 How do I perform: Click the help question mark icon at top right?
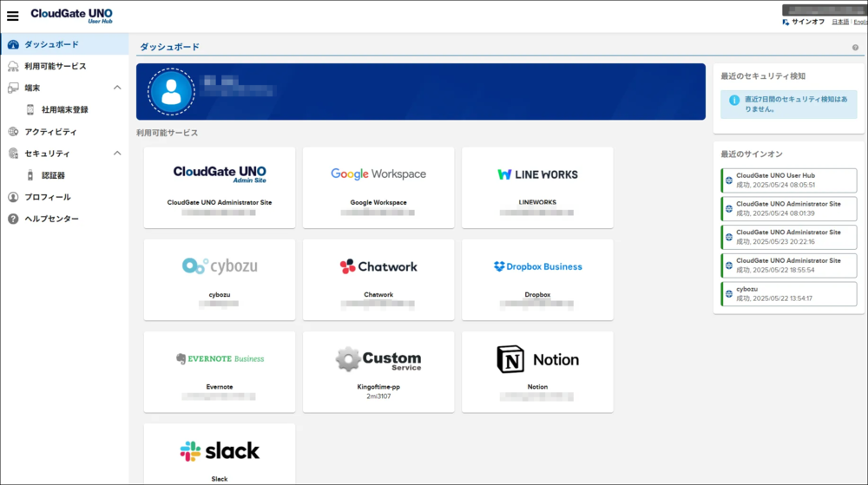pos(855,48)
